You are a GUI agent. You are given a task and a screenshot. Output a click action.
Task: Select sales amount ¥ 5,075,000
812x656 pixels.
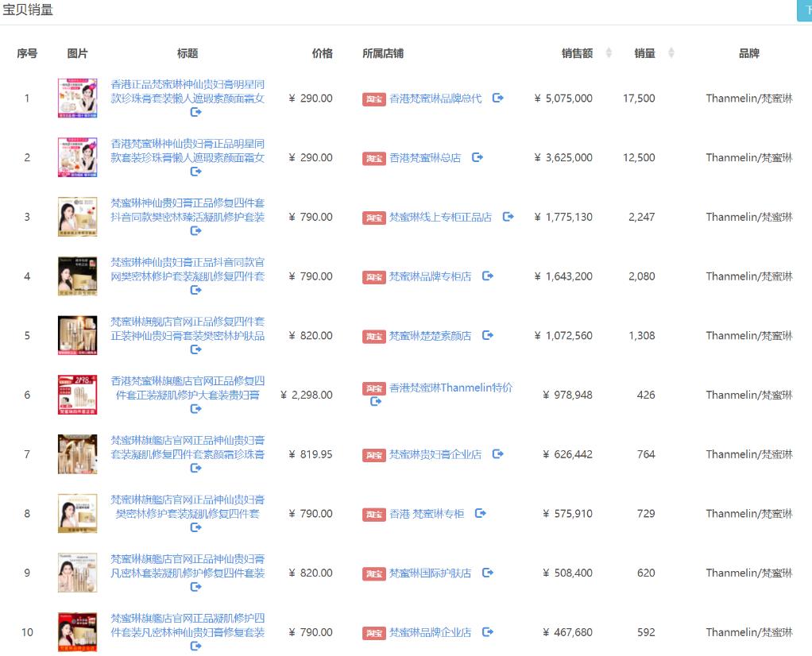(x=563, y=98)
